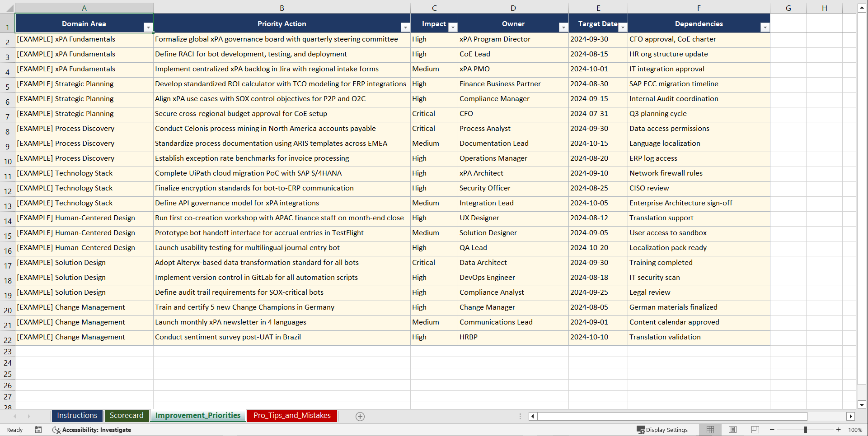Select Page Layout view icon

(732, 430)
